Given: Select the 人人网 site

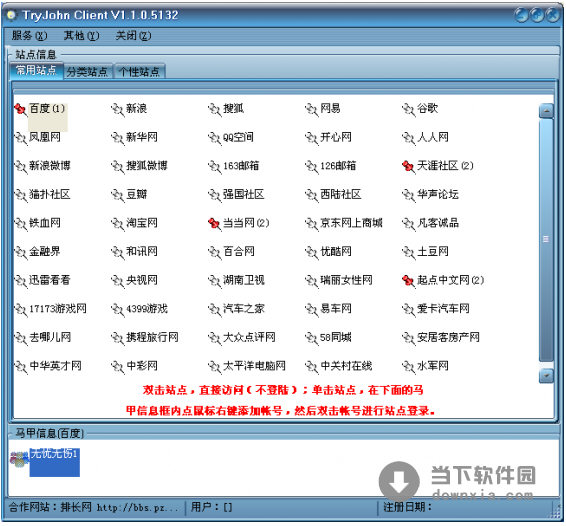Looking at the screenshot, I should pos(433,137).
